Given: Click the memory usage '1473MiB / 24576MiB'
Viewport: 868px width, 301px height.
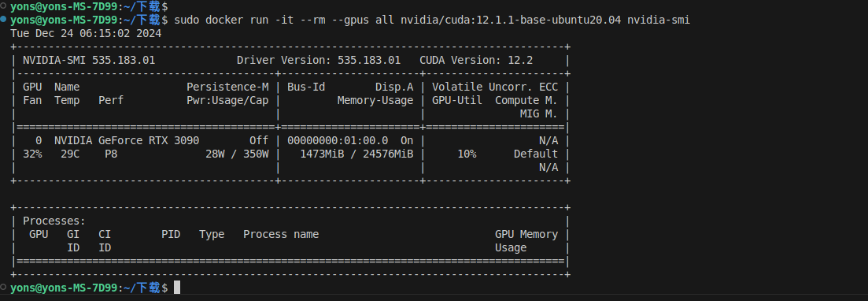Looking at the screenshot, I should [356, 154].
